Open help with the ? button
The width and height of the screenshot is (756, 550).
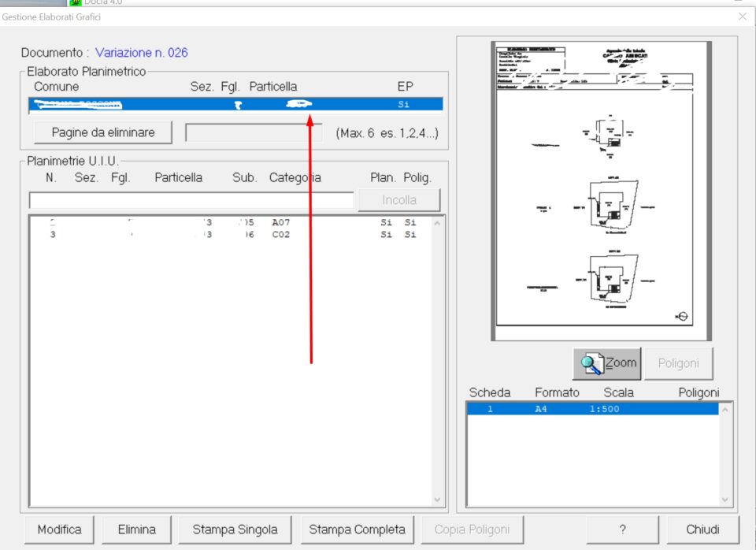622,530
